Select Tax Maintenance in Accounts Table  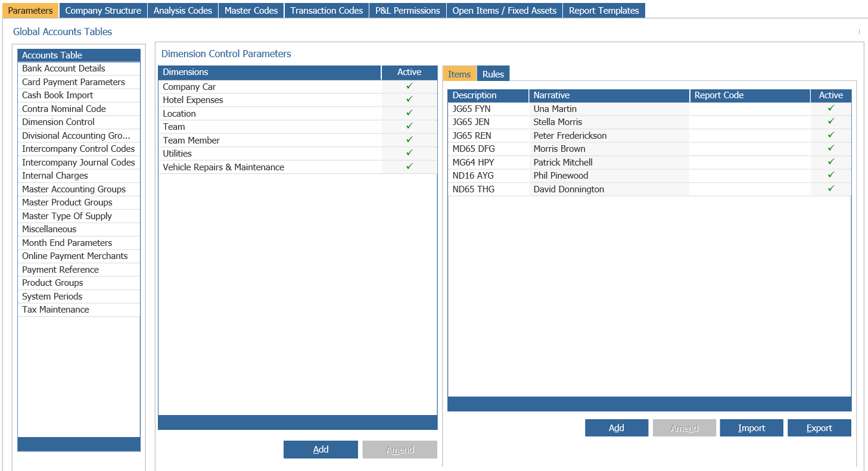(55, 310)
